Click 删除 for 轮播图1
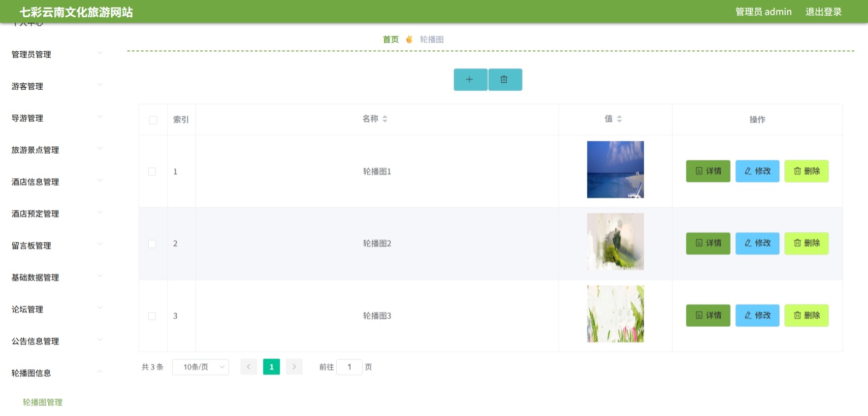868x416 pixels. tap(806, 171)
